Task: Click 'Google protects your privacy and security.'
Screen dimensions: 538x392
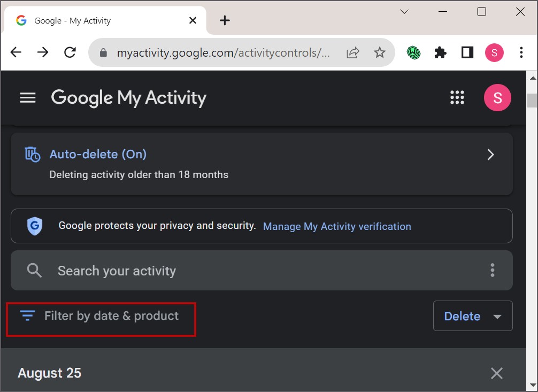Action: point(157,226)
